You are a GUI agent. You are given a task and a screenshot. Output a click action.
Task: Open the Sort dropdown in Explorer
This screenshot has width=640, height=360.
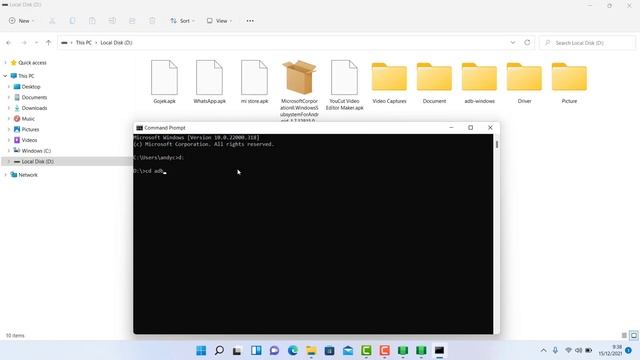tap(182, 21)
